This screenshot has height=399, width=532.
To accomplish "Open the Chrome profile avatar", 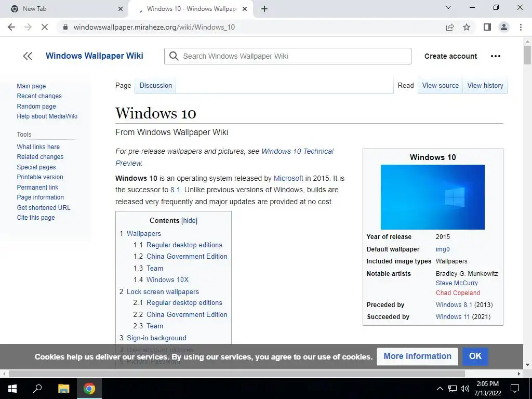I will tap(504, 27).
